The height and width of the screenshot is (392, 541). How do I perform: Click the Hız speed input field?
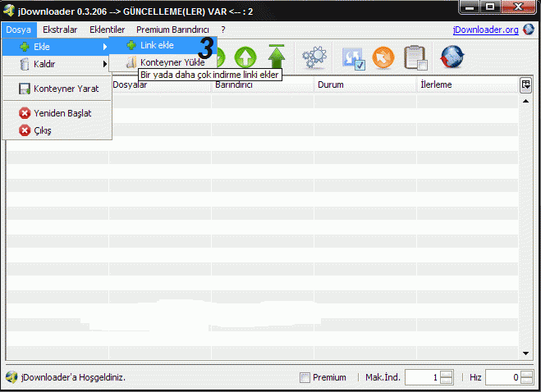pos(503,378)
